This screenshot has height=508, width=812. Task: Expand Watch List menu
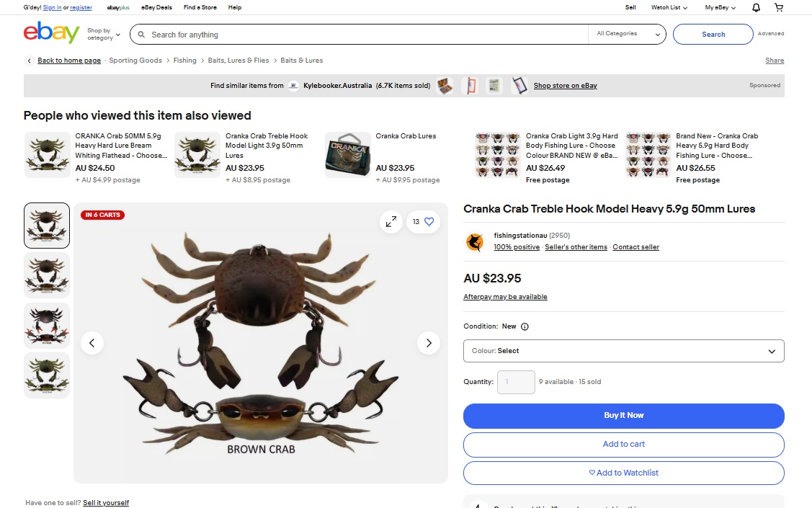(x=669, y=7)
